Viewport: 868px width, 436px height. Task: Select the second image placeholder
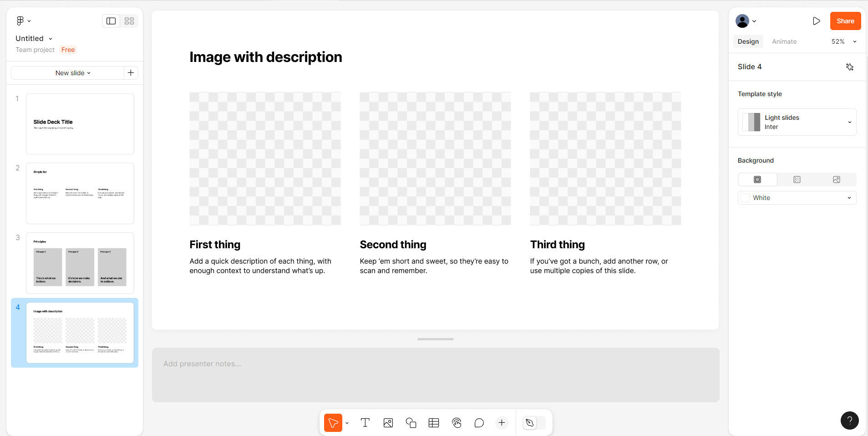coord(435,159)
